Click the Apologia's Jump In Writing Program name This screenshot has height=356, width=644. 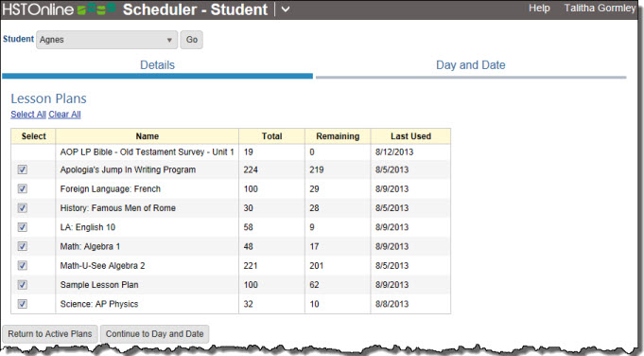pyautogui.click(x=128, y=169)
